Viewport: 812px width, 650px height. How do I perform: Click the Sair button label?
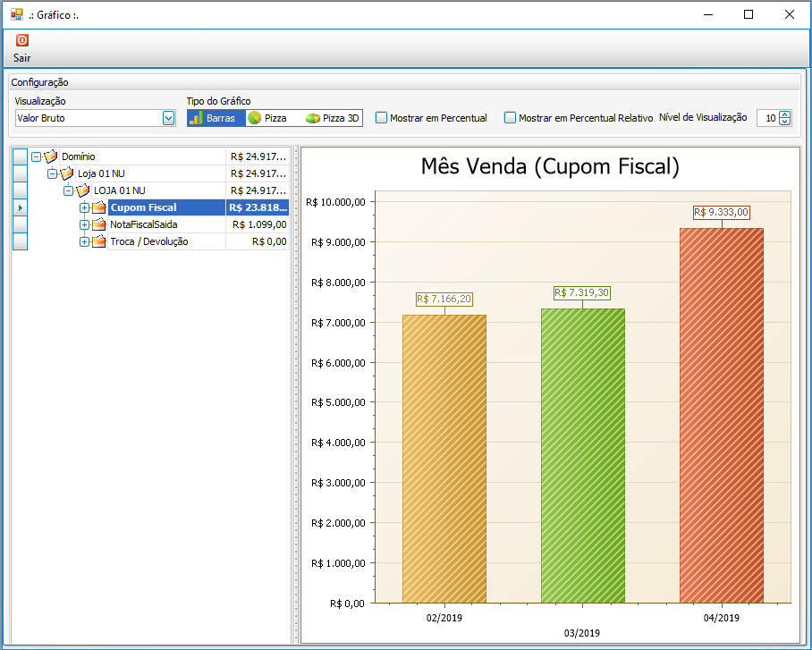coord(21,58)
